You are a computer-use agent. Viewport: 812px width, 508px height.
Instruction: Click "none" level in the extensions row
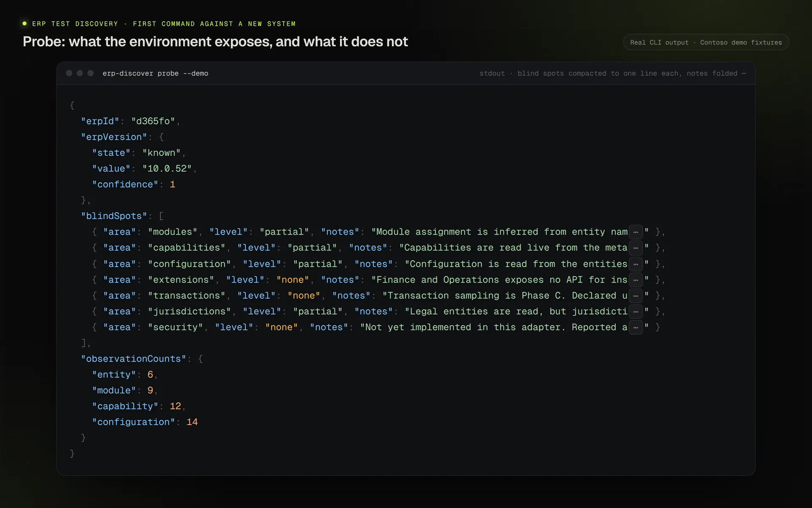coord(293,280)
